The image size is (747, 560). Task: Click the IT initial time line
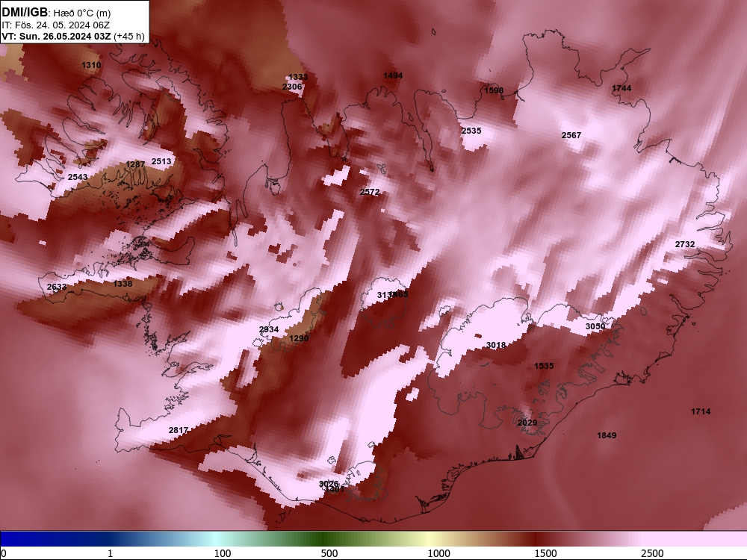(56, 25)
